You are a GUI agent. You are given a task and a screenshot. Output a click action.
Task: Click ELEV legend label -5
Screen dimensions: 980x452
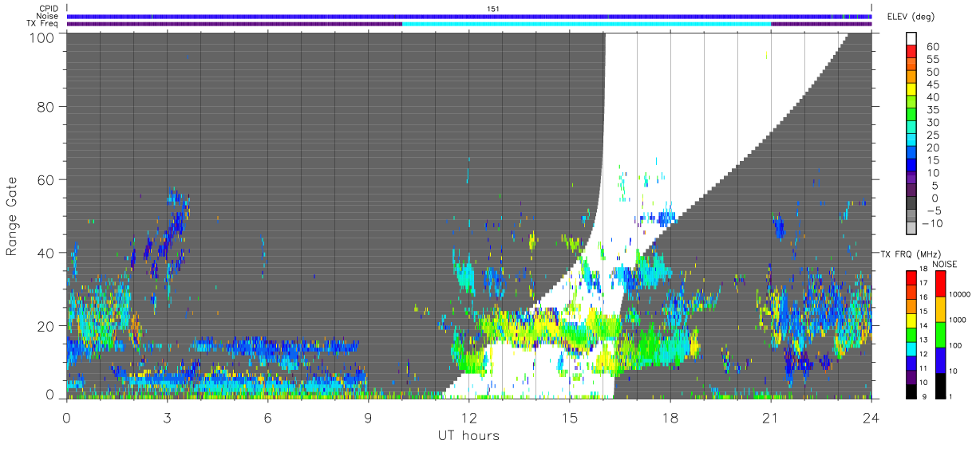point(934,210)
